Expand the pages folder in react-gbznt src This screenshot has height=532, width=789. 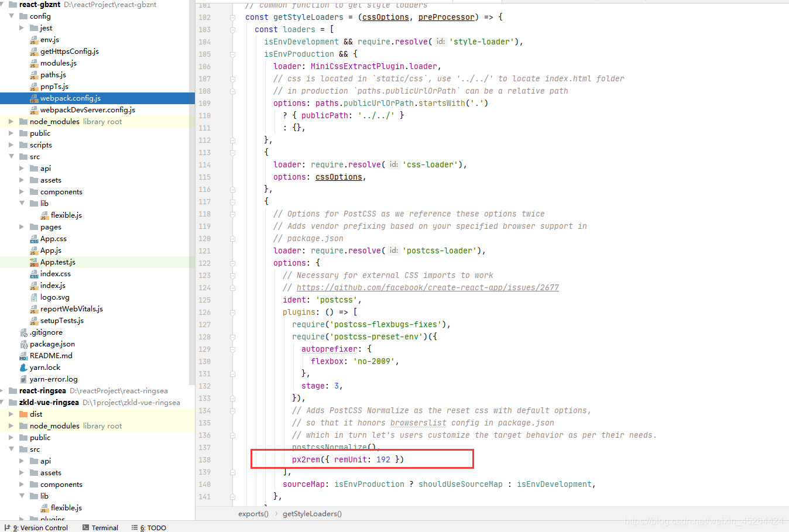click(22, 227)
